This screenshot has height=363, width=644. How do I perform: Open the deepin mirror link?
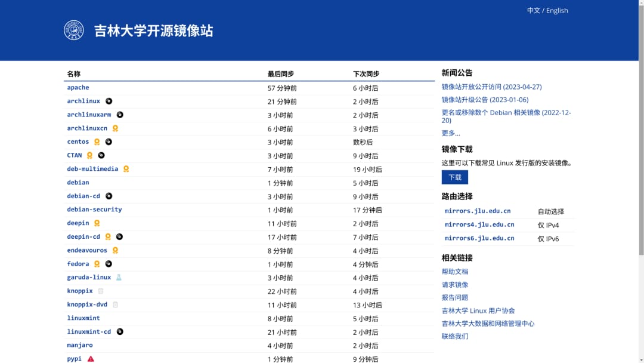tap(78, 223)
